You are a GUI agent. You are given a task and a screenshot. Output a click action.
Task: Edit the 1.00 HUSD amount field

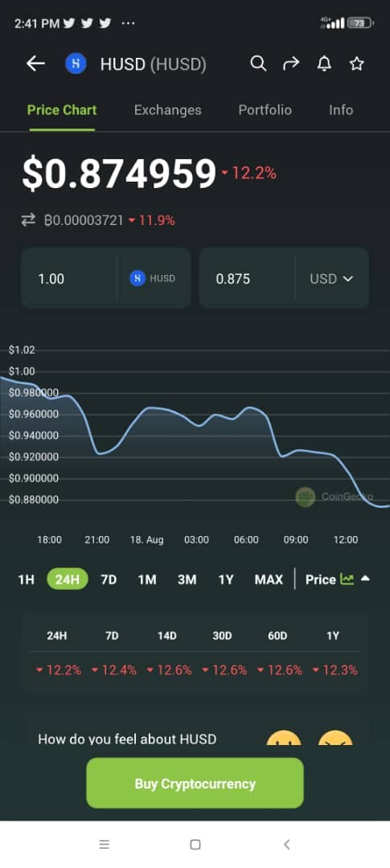69,278
